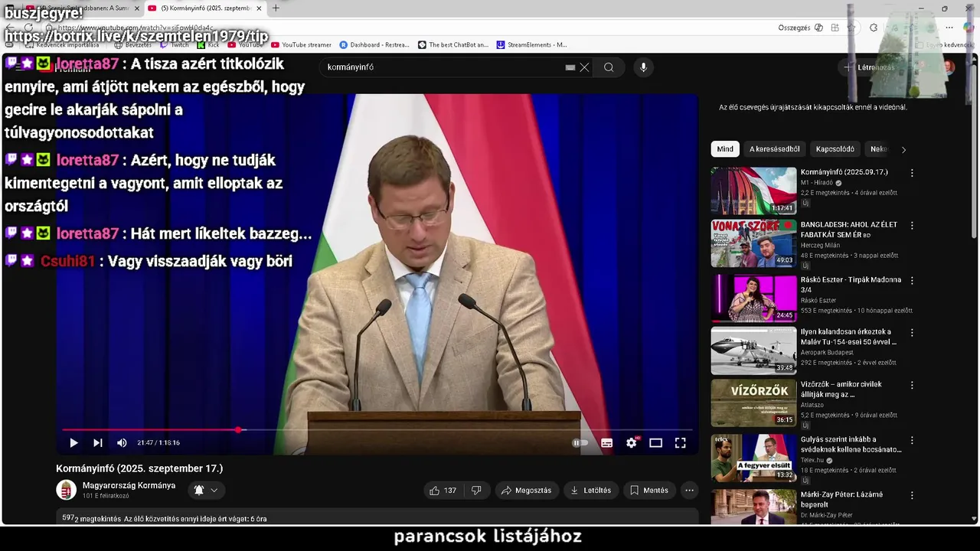Open Kormányinfó (2025.09.17.) M1 thumbnail
The image size is (980, 551).
[753, 191]
